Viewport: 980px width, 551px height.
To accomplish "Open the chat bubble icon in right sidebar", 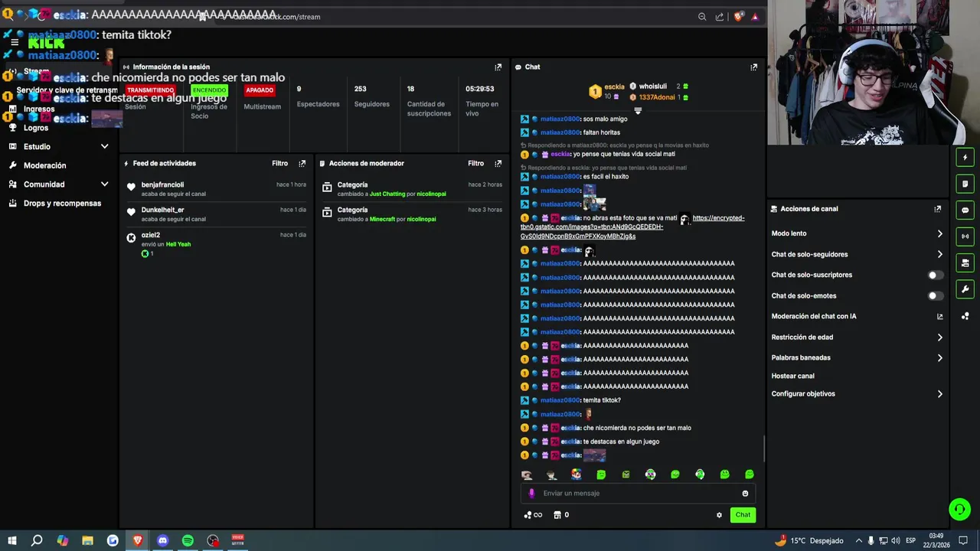I will point(965,210).
